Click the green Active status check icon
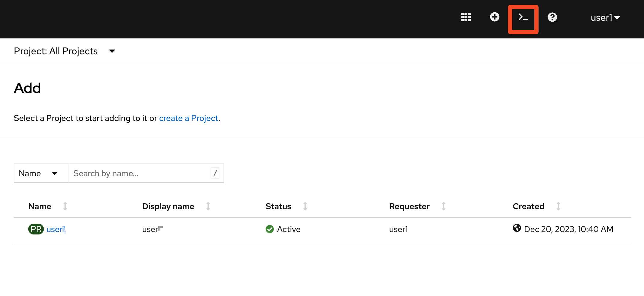Image resolution: width=644 pixels, height=296 pixels. [x=270, y=229]
